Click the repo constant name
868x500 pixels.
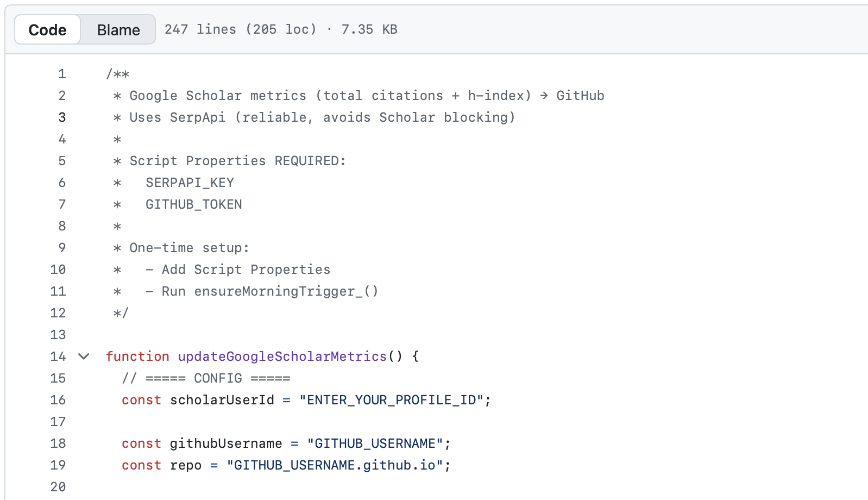coord(186,465)
